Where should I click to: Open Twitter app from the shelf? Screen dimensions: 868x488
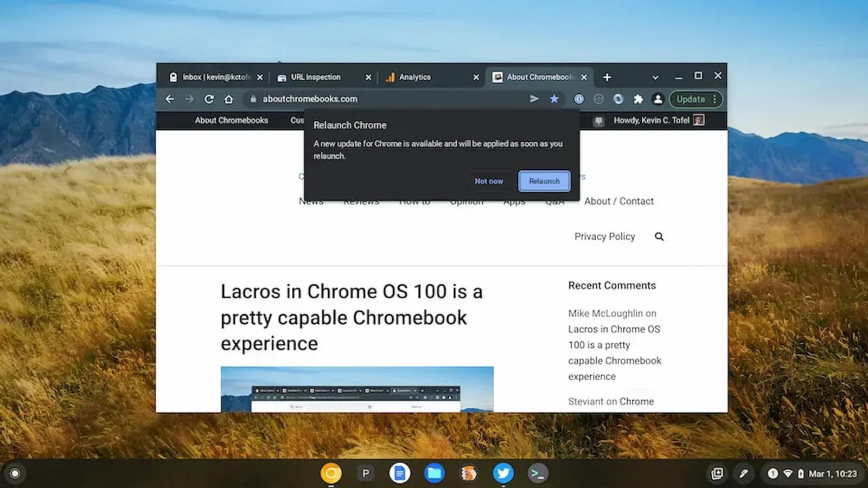[x=503, y=473]
